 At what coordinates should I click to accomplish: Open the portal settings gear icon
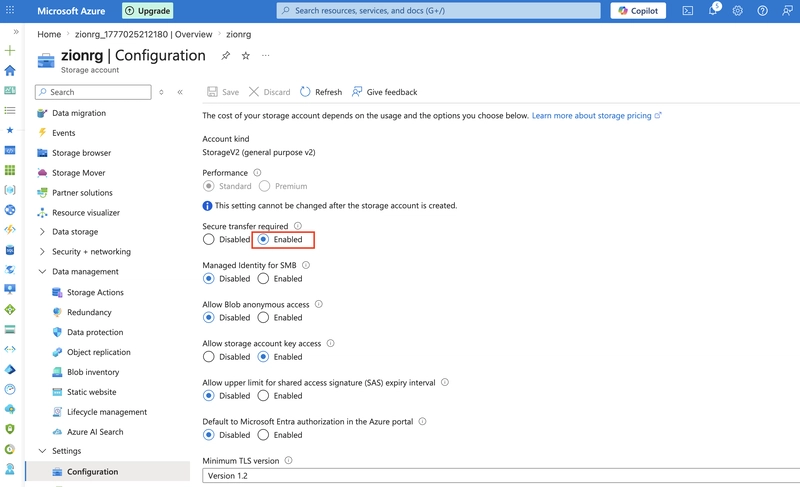point(738,11)
